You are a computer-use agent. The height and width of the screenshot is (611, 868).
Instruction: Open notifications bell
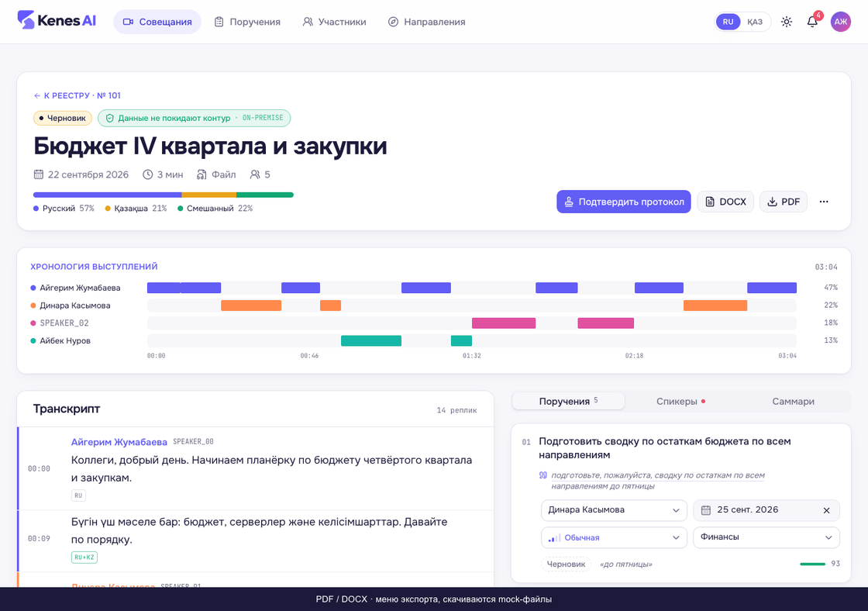tap(812, 22)
